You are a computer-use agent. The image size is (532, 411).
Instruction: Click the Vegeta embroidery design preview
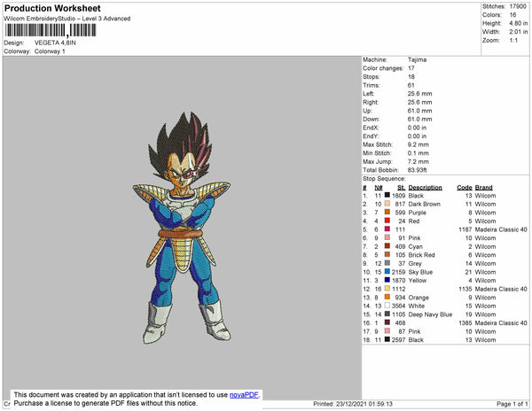tap(182, 228)
